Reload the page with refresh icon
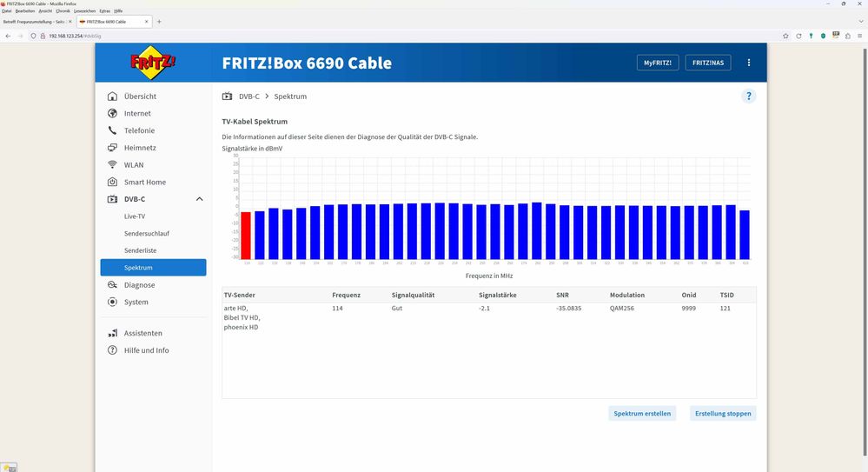 pyautogui.click(x=798, y=36)
